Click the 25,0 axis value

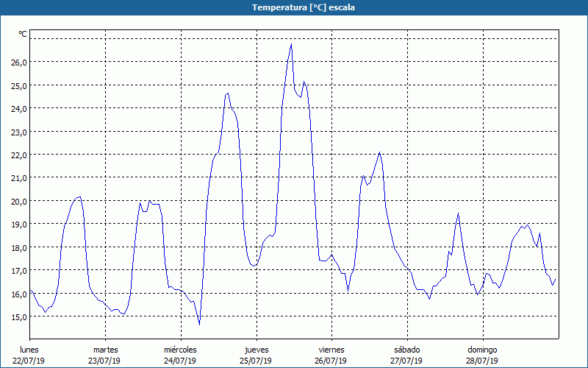19,85
